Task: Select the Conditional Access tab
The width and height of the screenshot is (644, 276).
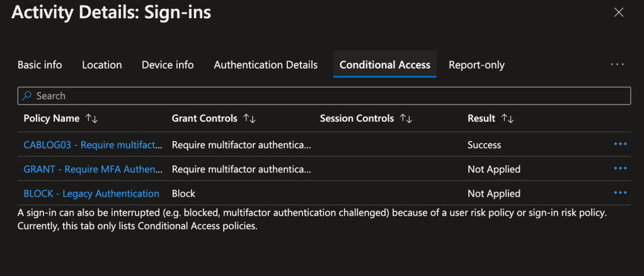Action: 384,65
